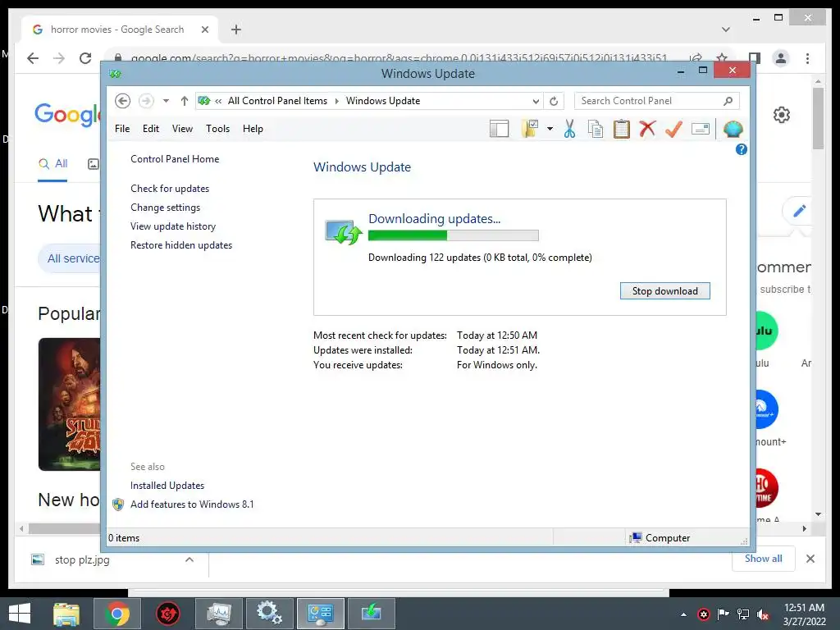
Task: Open the blue help question mark
Action: click(741, 149)
